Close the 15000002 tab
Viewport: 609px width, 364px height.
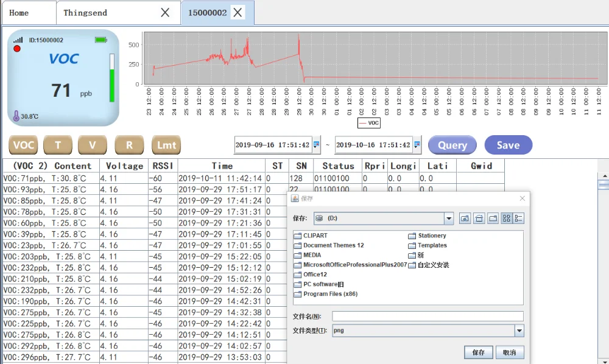coord(238,12)
